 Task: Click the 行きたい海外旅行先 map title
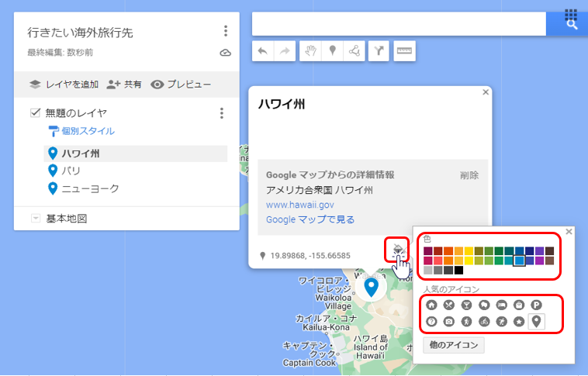tap(80, 33)
